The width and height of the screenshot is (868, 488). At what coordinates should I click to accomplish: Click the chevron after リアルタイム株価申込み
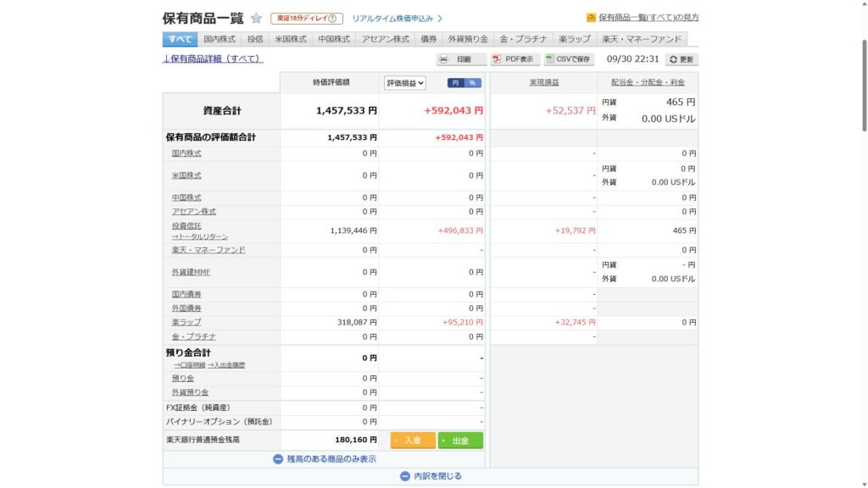tap(440, 19)
